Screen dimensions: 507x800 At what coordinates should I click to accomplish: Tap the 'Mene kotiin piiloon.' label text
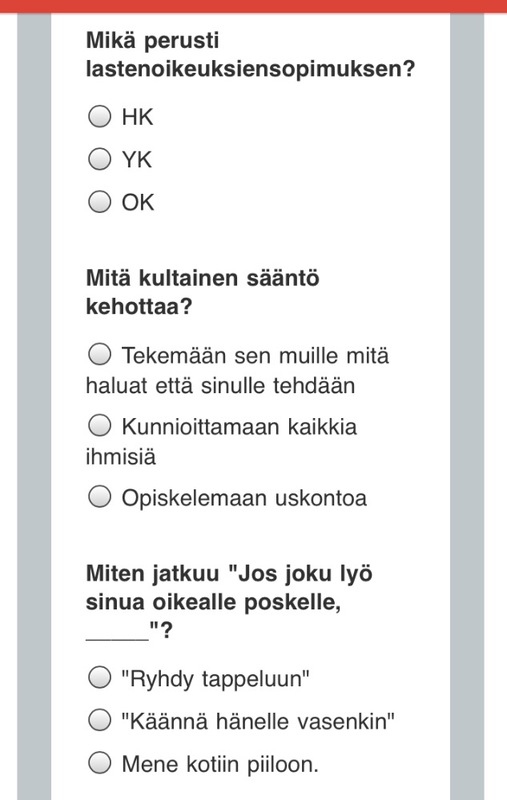220,764
